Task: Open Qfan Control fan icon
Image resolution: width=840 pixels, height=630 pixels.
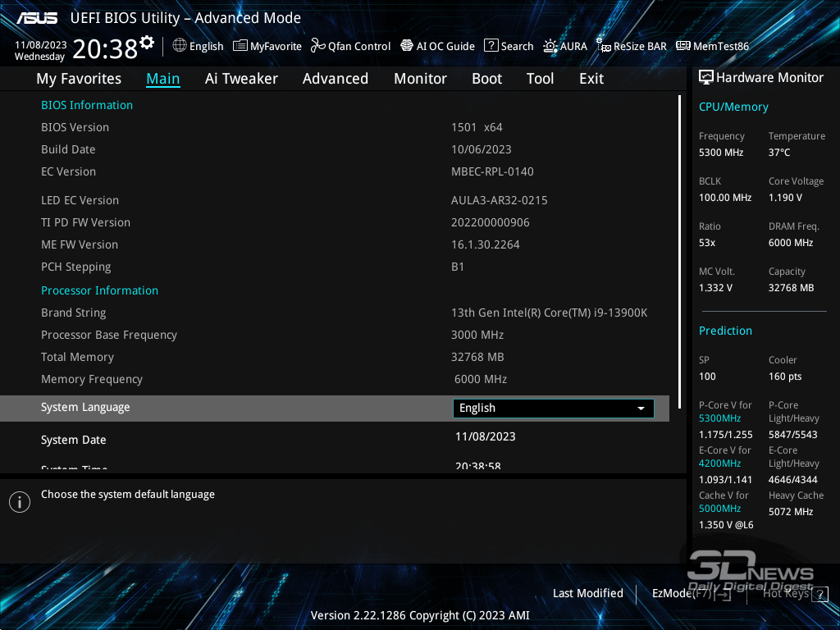Action: [x=317, y=46]
